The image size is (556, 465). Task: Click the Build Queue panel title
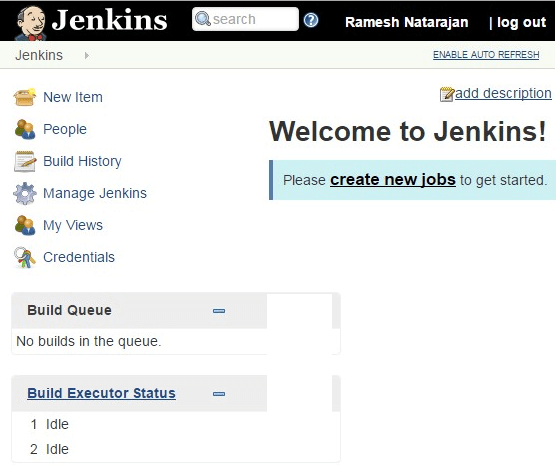70,310
